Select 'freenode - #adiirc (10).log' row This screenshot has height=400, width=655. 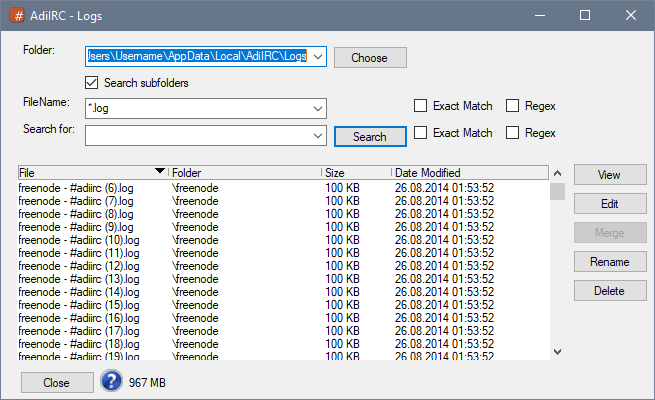tap(283, 240)
